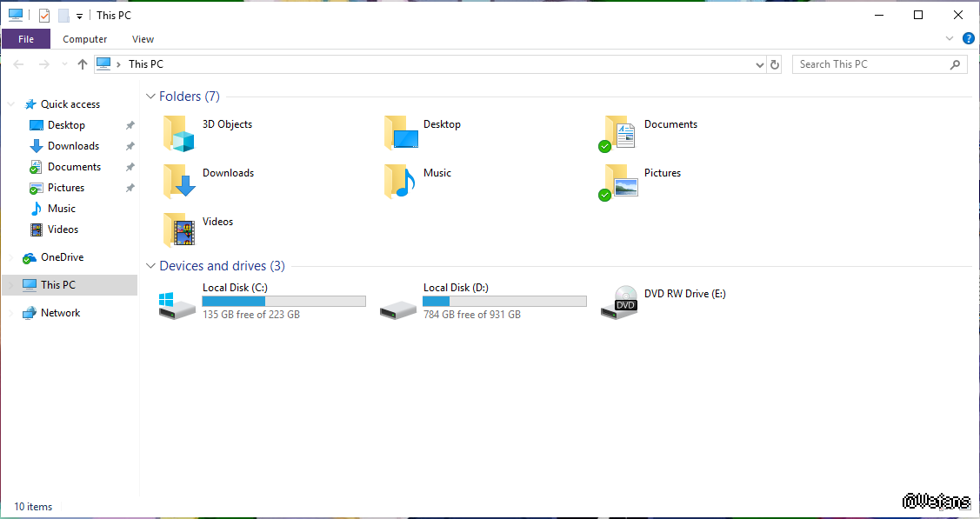This screenshot has width=980, height=519.
Task: Expand the OneDrive tree node
Action: point(11,257)
